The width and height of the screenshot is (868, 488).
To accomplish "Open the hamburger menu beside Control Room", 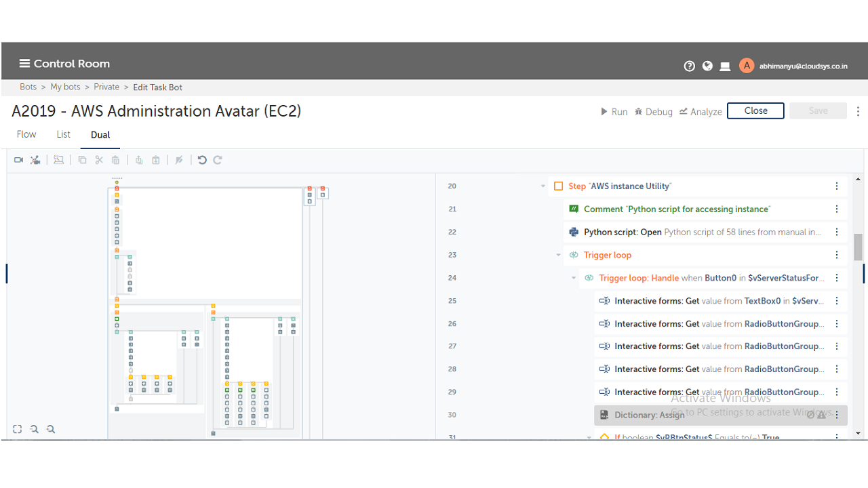I will click(x=24, y=64).
